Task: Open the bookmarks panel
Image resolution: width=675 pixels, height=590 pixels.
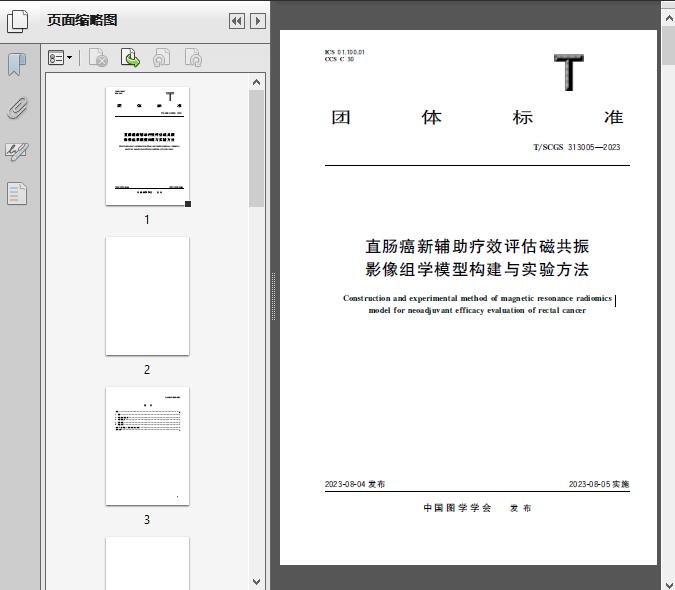Action: [x=17, y=65]
